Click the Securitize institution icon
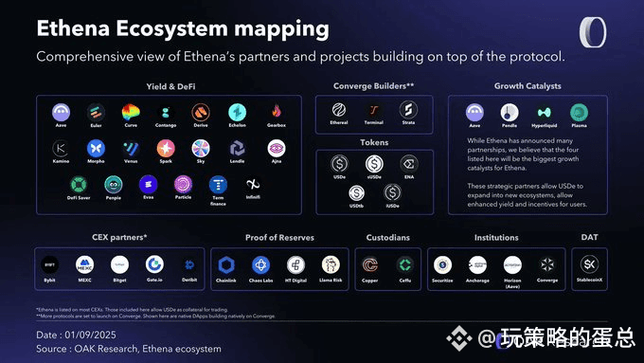Screen dimensions: 644x363 (442, 265)
